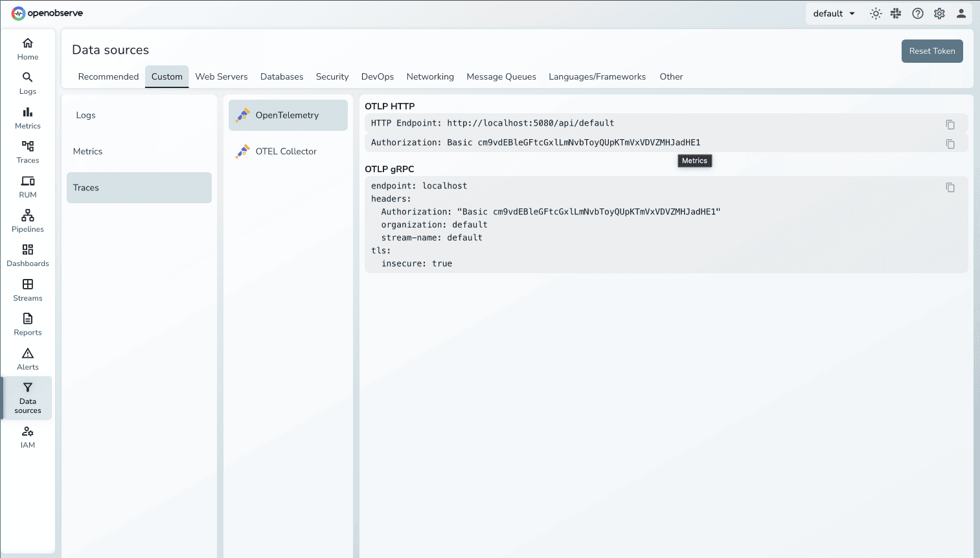Image resolution: width=980 pixels, height=558 pixels.
Task: Toggle the theme with the sun icon
Action: (875, 13)
